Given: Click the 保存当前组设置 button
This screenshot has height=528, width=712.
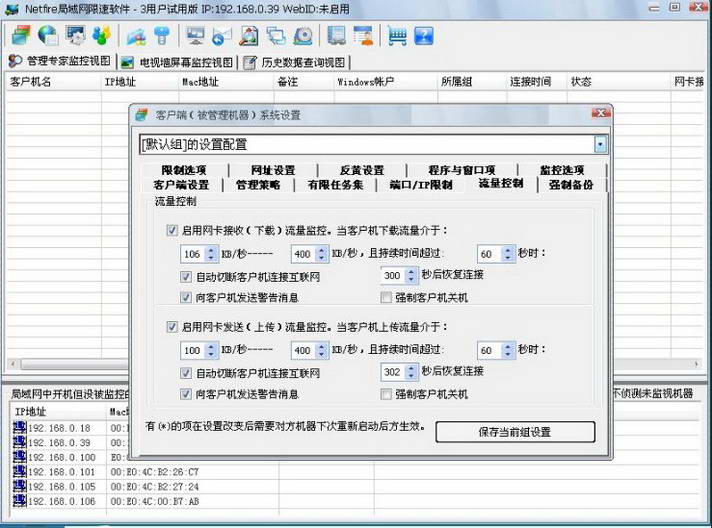Looking at the screenshot, I should [515, 431].
